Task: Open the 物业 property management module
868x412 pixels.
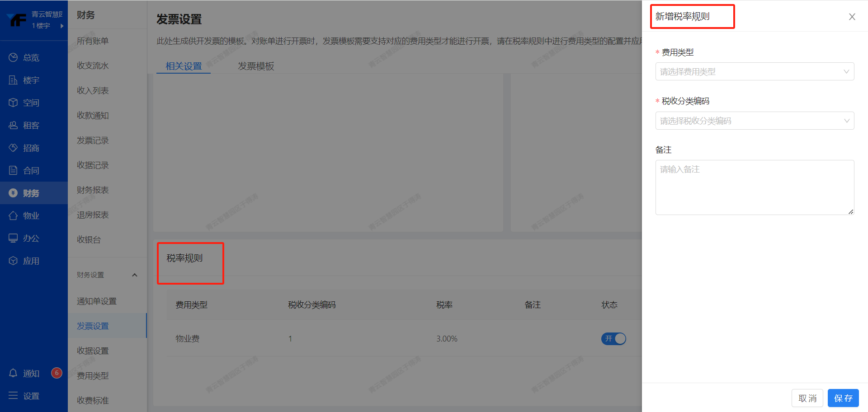Action: click(x=27, y=215)
